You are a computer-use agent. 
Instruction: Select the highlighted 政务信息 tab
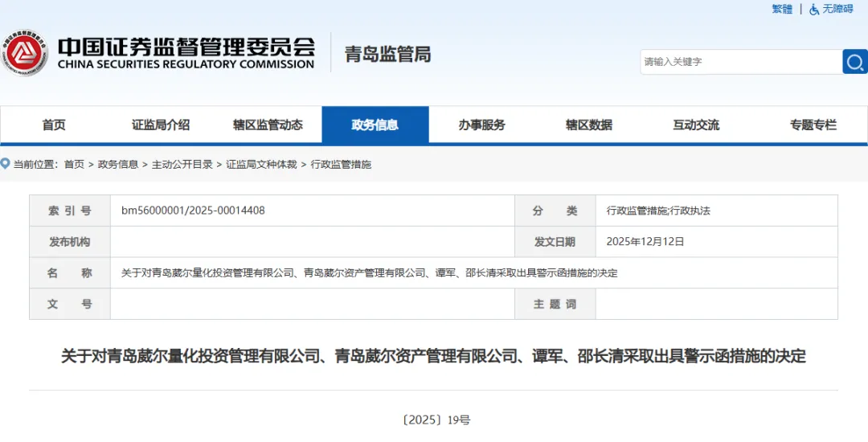tap(375, 125)
